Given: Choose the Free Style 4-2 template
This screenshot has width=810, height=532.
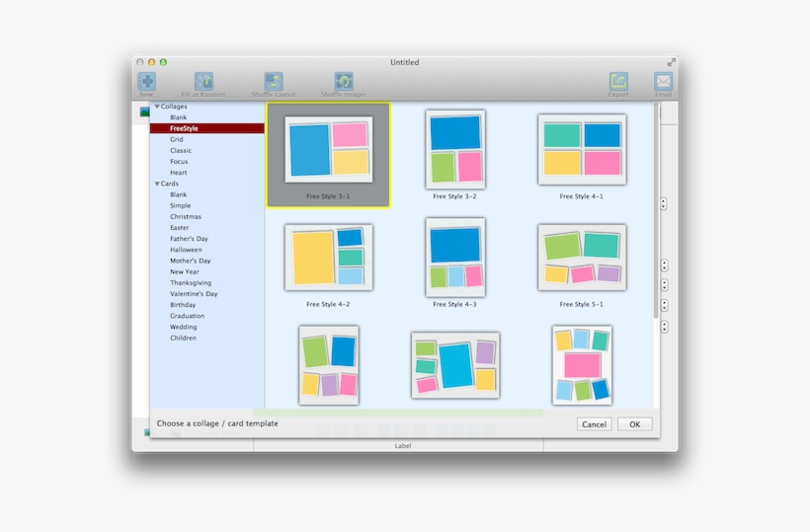Looking at the screenshot, I should coord(329,257).
